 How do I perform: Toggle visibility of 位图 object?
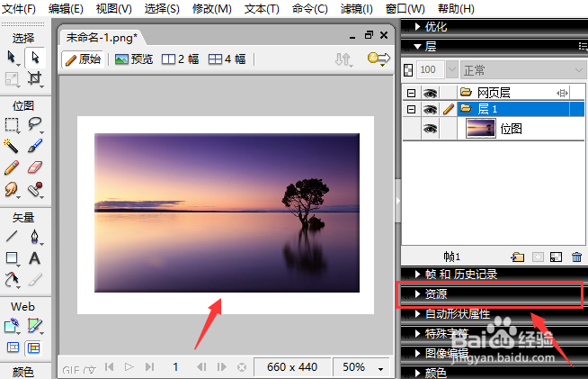pyautogui.click(x=430, y=129)
